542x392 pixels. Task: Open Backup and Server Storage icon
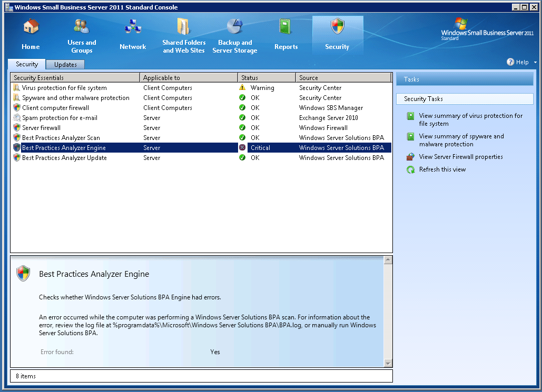[x=235, y=26]
